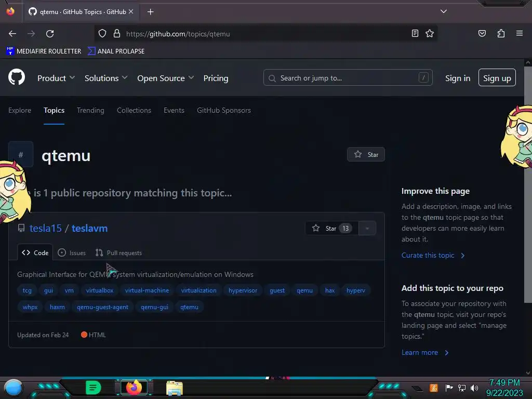Click the virtual-machine topic tag

click(147, 290)
